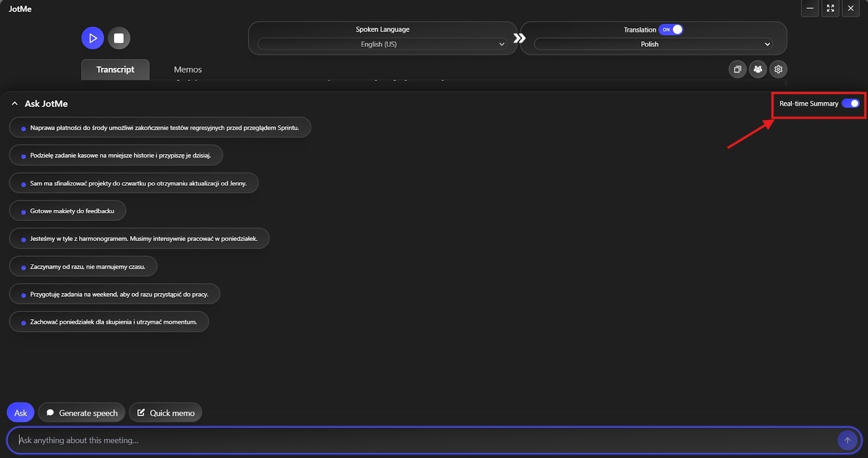Minimize the JotMe window
Viewport: 868px width, 458px height.
(810, 8)
